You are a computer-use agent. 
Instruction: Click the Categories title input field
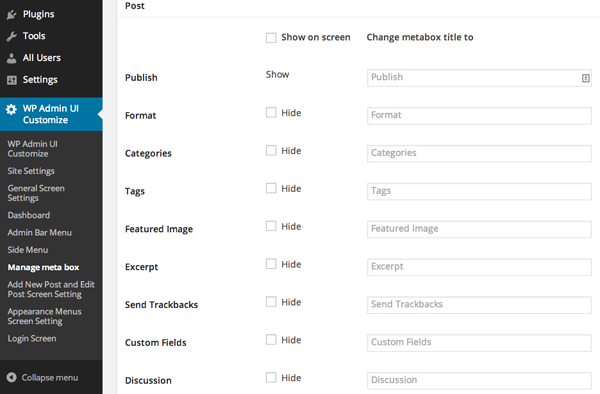pyautogui.click(x=479, y=153)
